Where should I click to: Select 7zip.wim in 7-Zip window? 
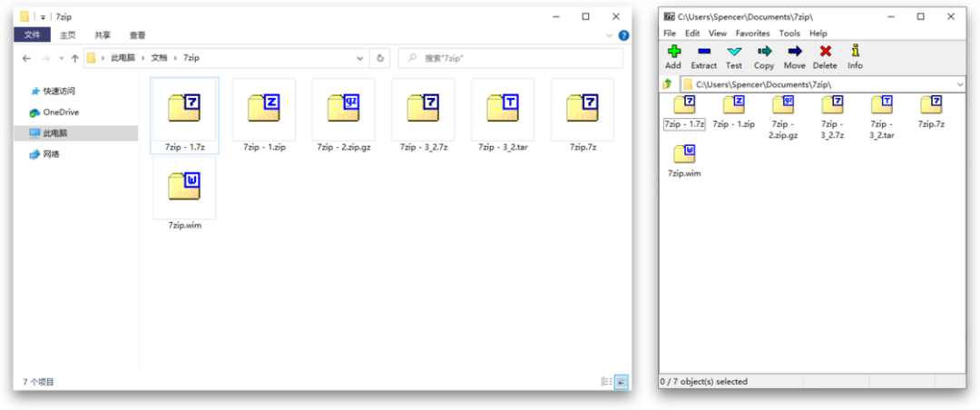click(x=684, y=161)
